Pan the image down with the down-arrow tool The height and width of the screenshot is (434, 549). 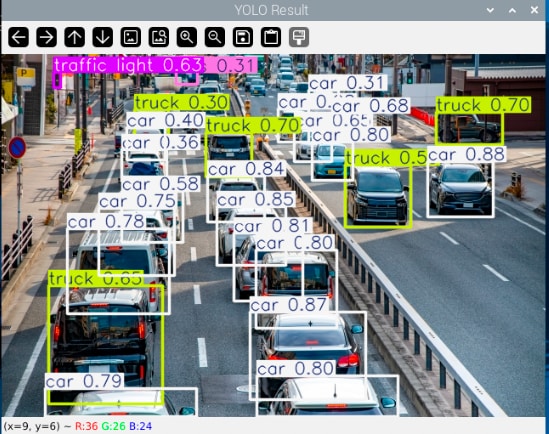103,37
